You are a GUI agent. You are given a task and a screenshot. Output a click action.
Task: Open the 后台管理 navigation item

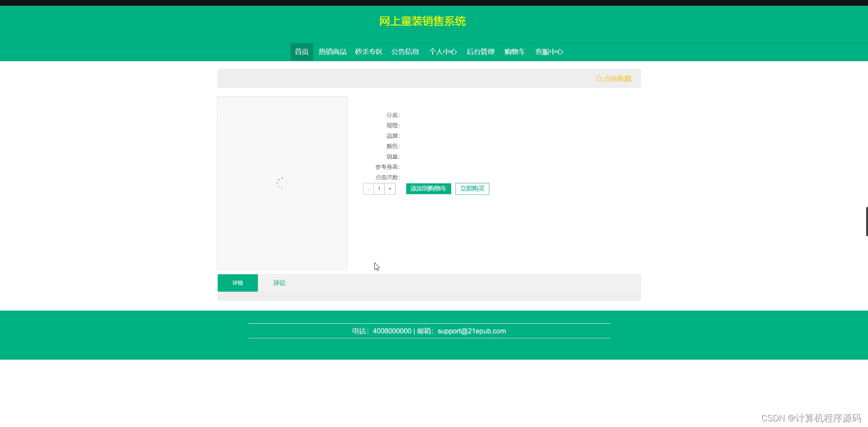[x=480, y=52]
